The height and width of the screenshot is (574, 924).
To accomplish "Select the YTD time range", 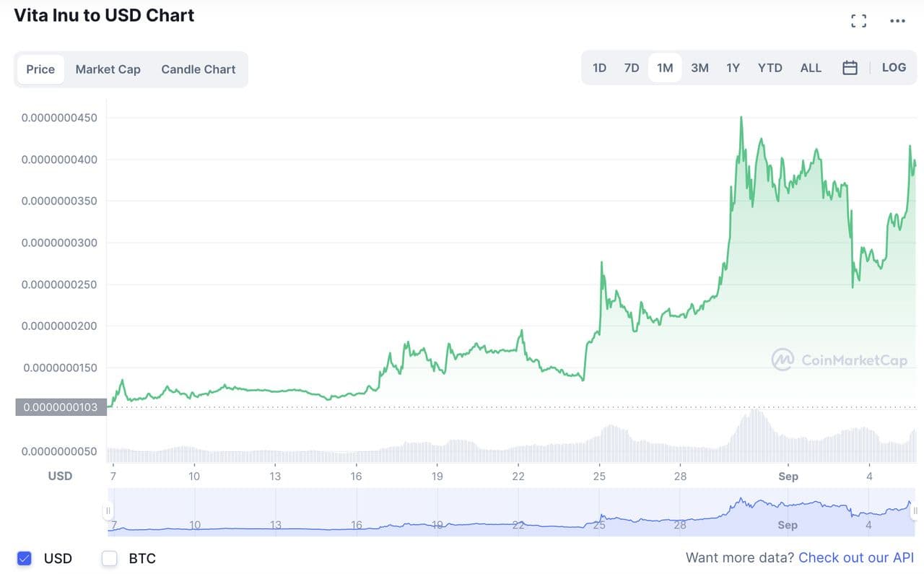I will [770, 68].
